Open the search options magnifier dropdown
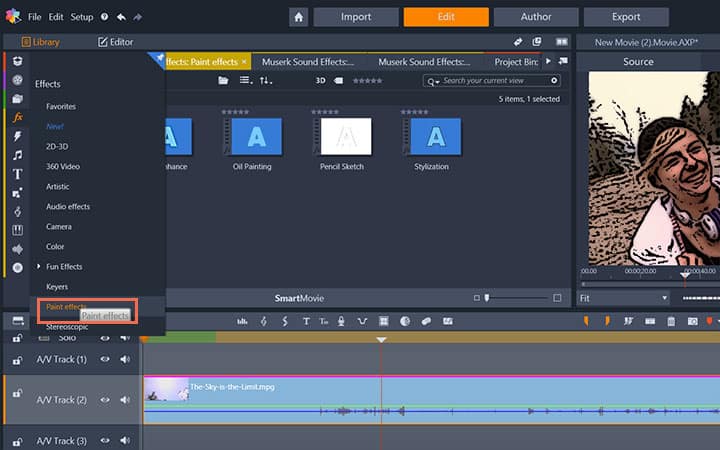This screenshot has height=450, width=720. point(433,81)
